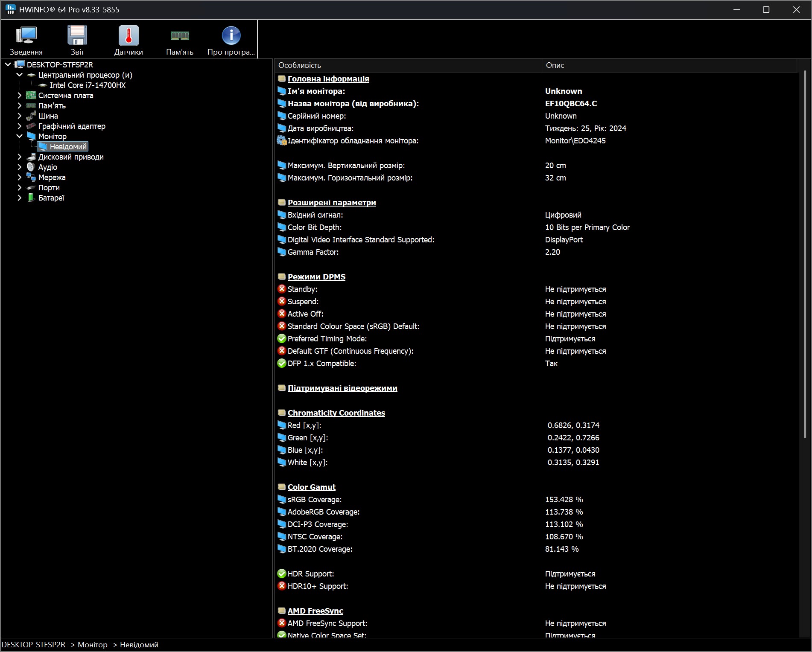Viewport: 812px width, 652px height.
Task: Open the Пам'ять memory module icon
Action: pyautogui.click(x=180, y=35)
